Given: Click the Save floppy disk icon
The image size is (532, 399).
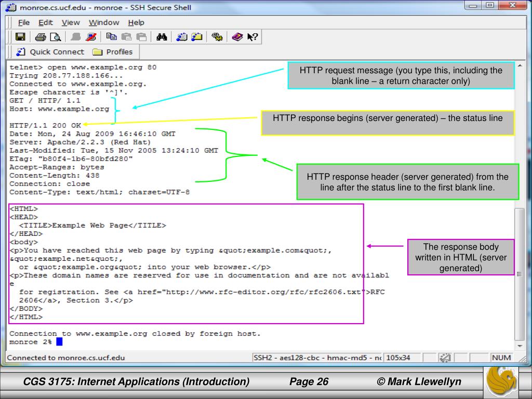Looking at the screenshot, I should pyautogui.click(x=20, y=37).
